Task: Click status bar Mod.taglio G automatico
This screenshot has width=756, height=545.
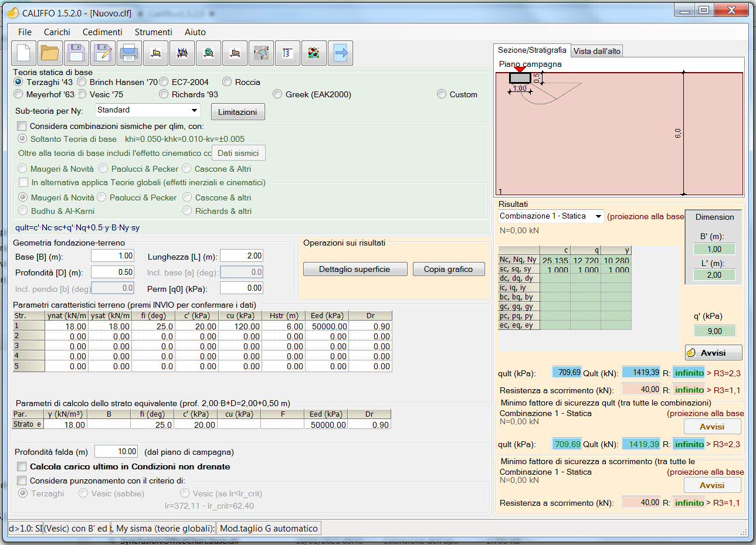Action: 269,529
